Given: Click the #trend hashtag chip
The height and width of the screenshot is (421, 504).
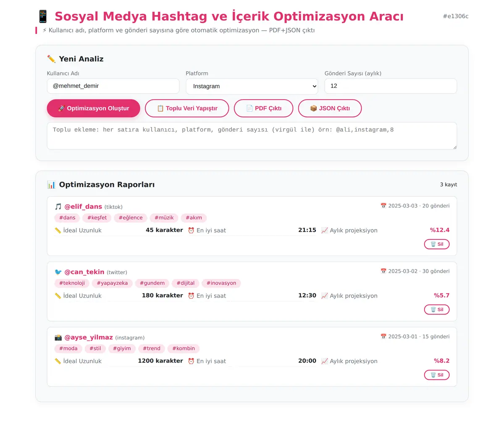Looking at the screenshot, I should point(152,348).
